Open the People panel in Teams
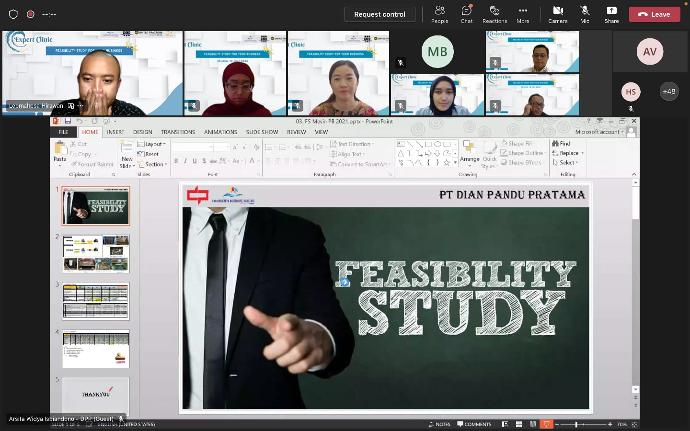This screenshot has width=690, height=431. pyautogui.click(x=439, y=14)
